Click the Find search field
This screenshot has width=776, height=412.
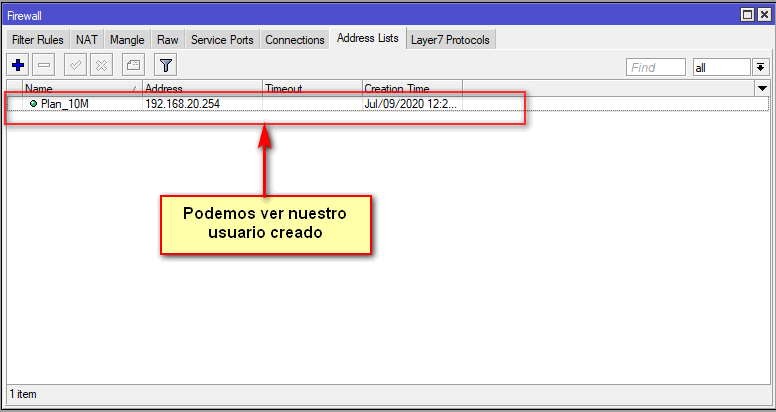point(655,67)
